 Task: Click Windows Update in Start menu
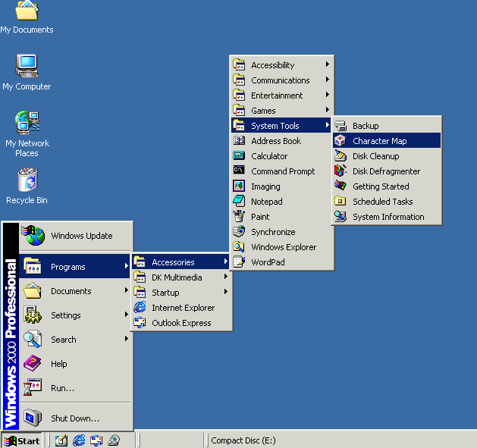81,236
